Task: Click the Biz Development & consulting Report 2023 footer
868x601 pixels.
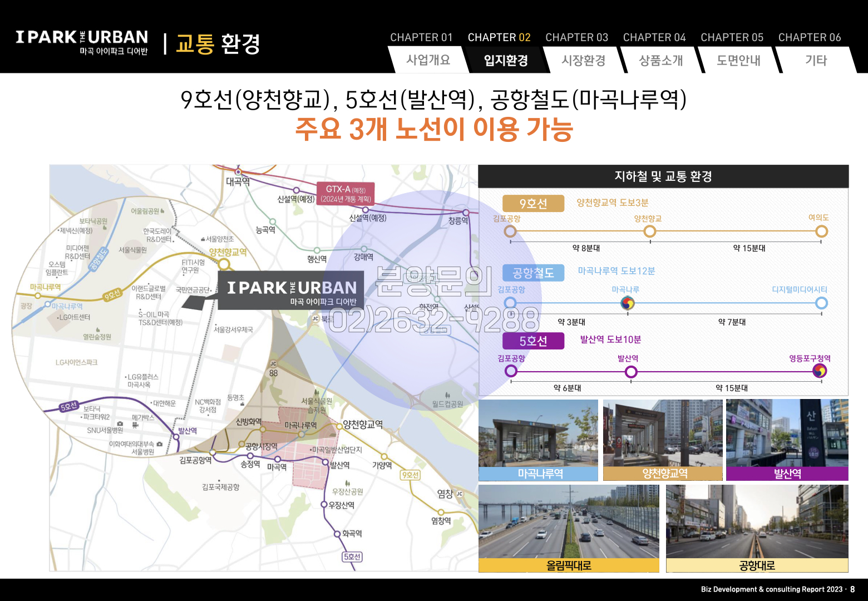Action: pyautogui.click(x=772, y=589)
